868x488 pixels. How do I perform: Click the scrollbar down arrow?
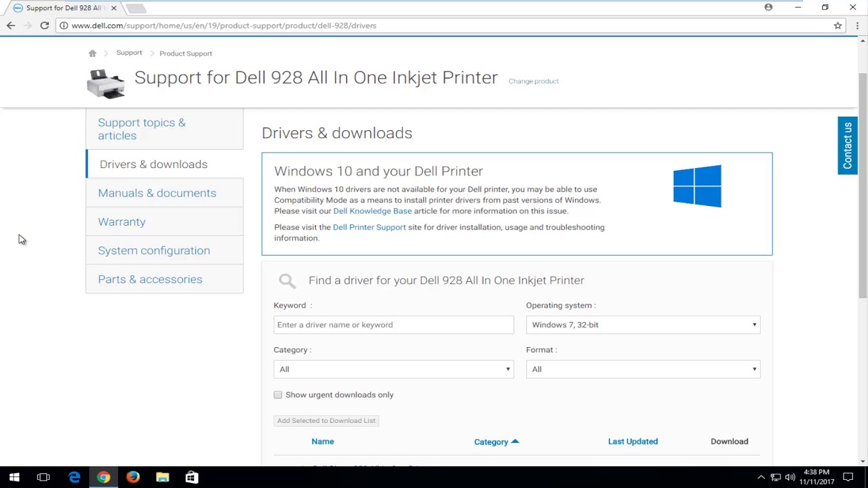click(x=863, y=462)
